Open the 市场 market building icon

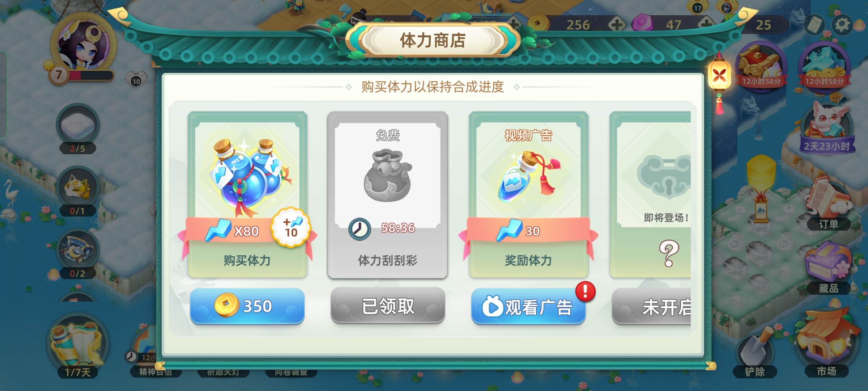pos(827,344)
